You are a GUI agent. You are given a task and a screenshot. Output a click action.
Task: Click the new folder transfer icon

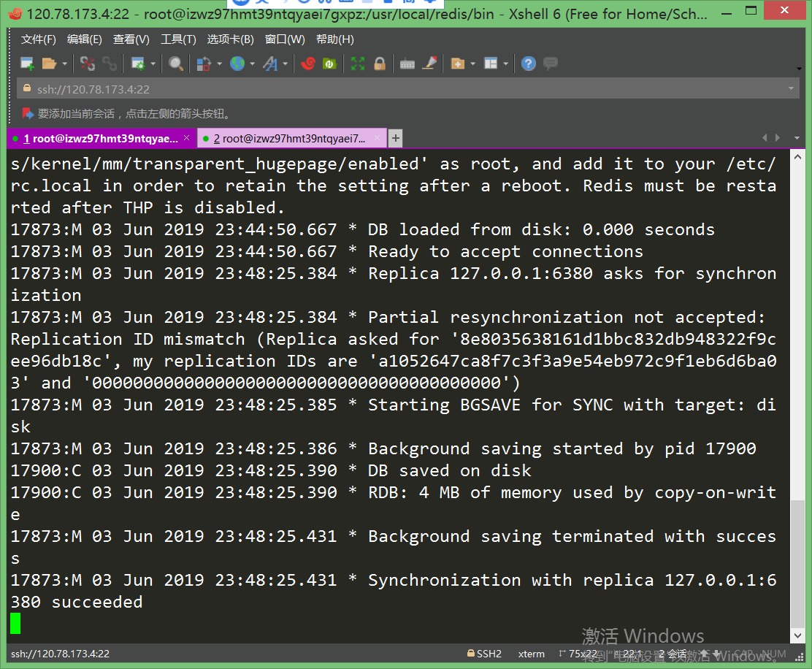(x=458, y=64)
